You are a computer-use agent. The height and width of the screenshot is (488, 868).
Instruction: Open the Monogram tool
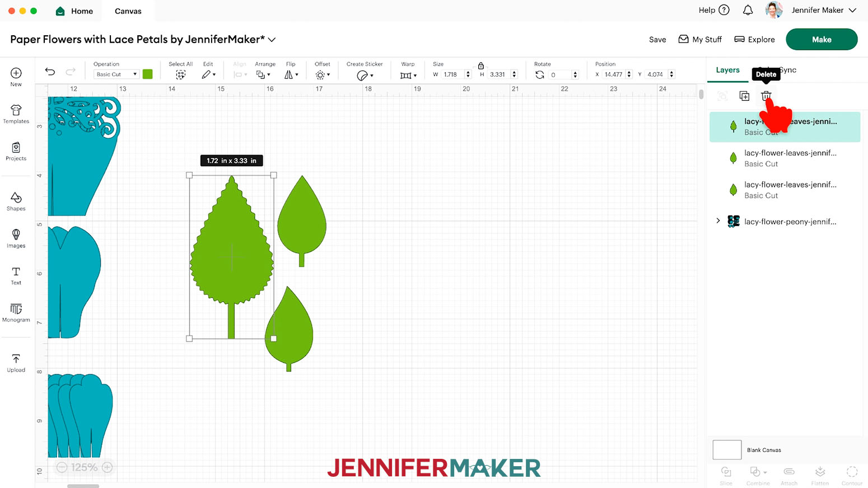(16, 313)
